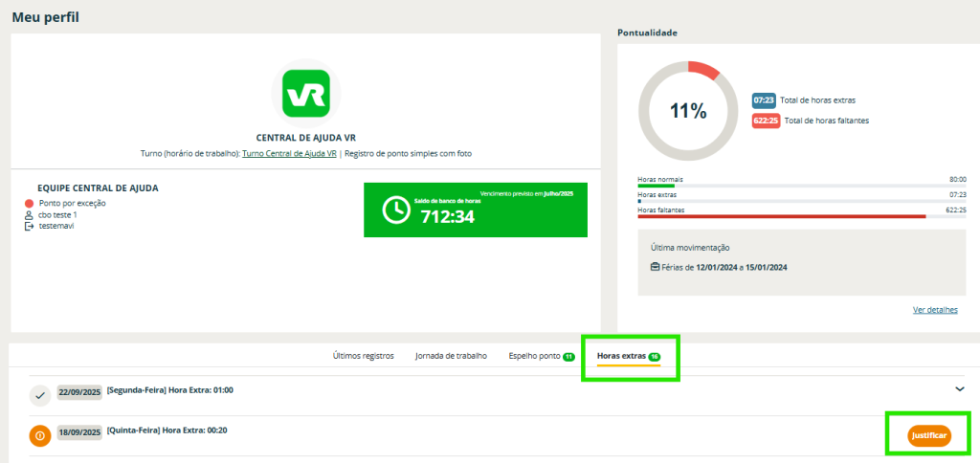Click the red Ponto por exceção dot
The image size is (980, 463).
[30, 204]
